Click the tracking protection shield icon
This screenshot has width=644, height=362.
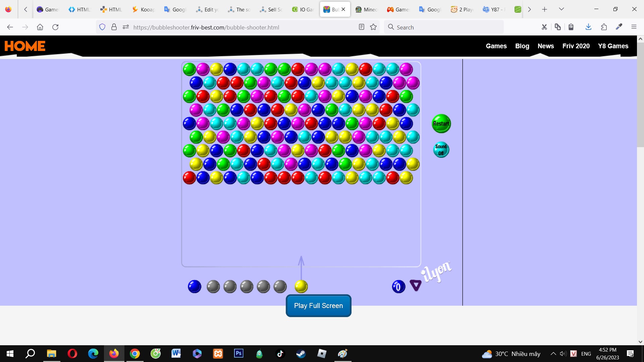[102, 27]
